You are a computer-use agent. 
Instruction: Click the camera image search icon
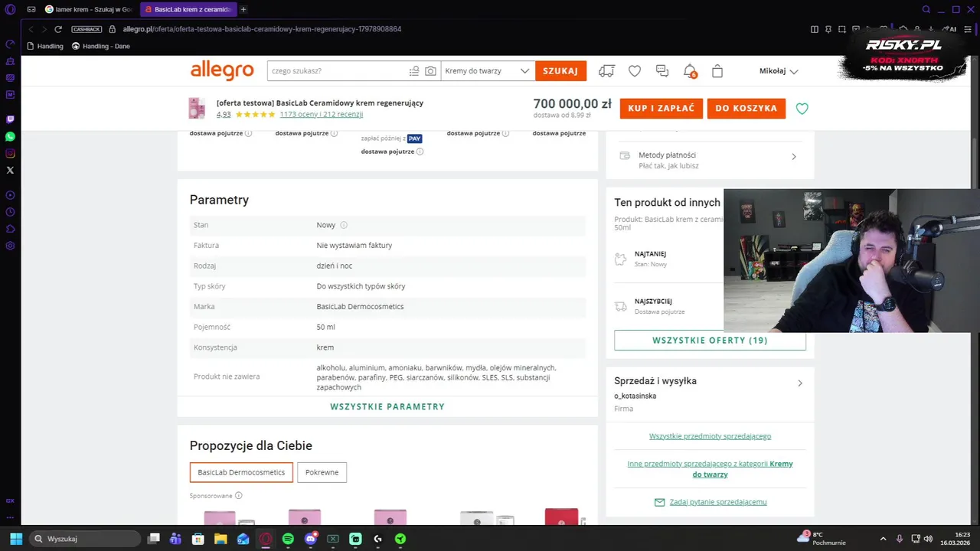tap(431, 71)
